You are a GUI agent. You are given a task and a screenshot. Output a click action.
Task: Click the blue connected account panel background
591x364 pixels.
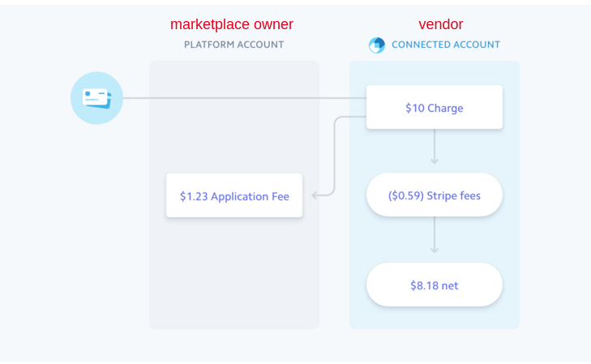[435, 319]
